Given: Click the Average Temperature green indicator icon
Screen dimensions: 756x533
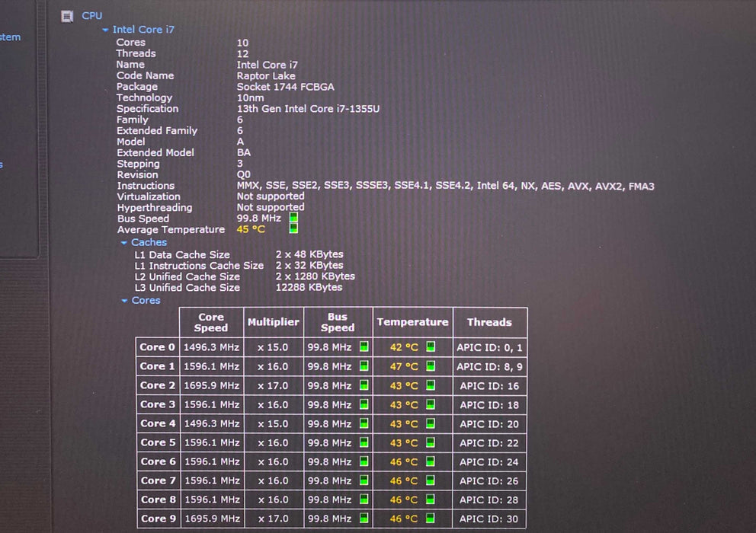Looking at the screenshot, I should coord(293,228).
